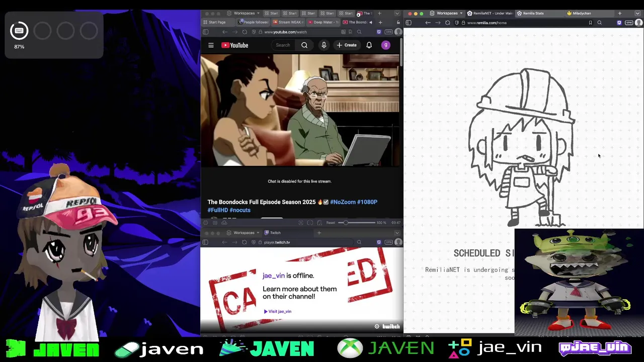Bookmark page in YouTube browser window
The height and width of the screenshot is (362, 644).
point(350,32)
